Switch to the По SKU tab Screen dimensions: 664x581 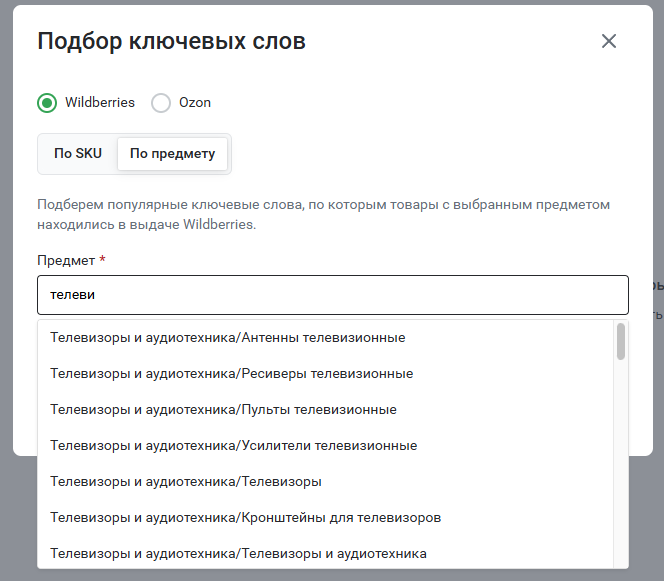tap(78, 153)
